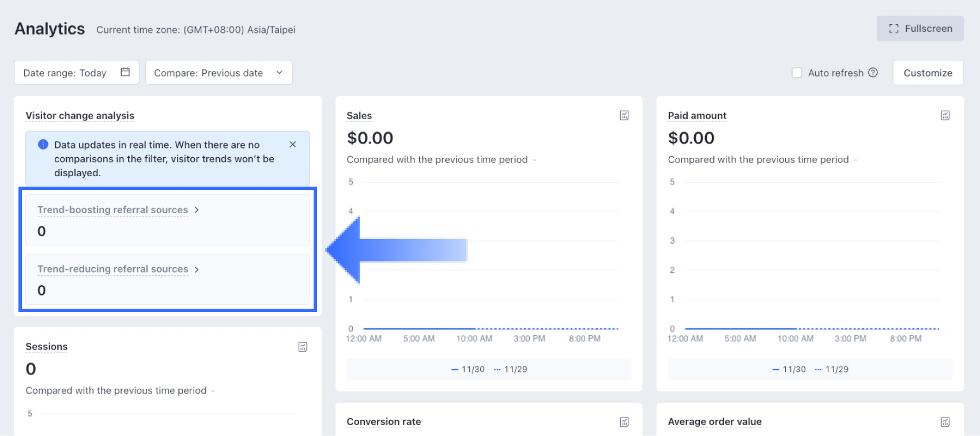Click the Sales card title
980x436 pixels.
tap(359, 116)
